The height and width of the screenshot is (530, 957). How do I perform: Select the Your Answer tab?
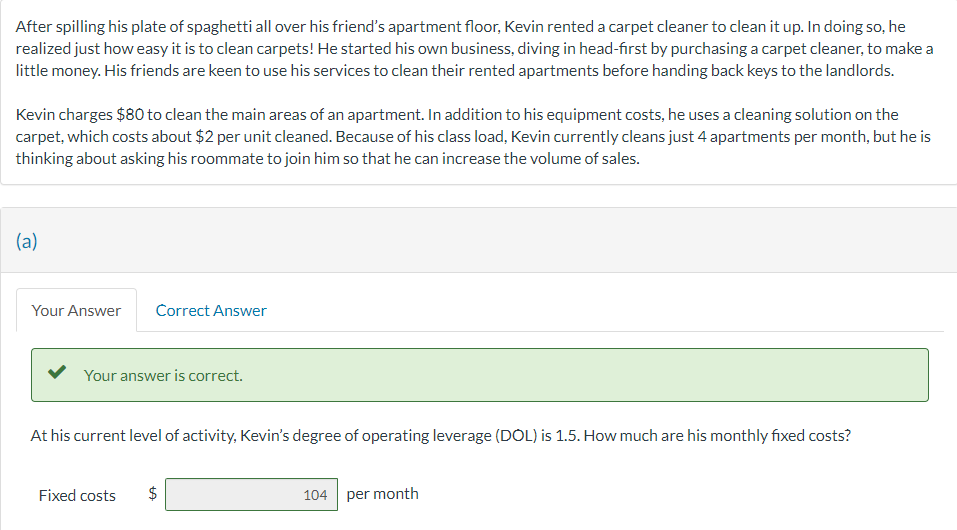[76, 310]
